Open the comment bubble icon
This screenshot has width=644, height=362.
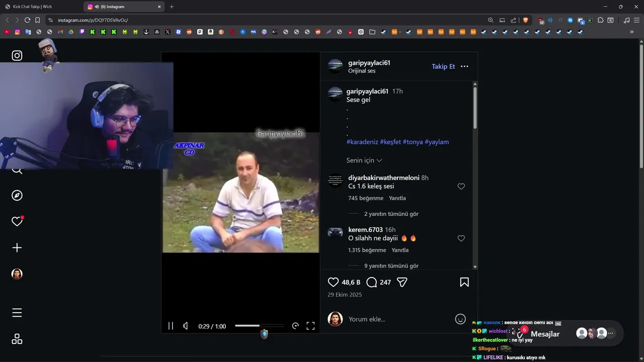coord(372,282)
